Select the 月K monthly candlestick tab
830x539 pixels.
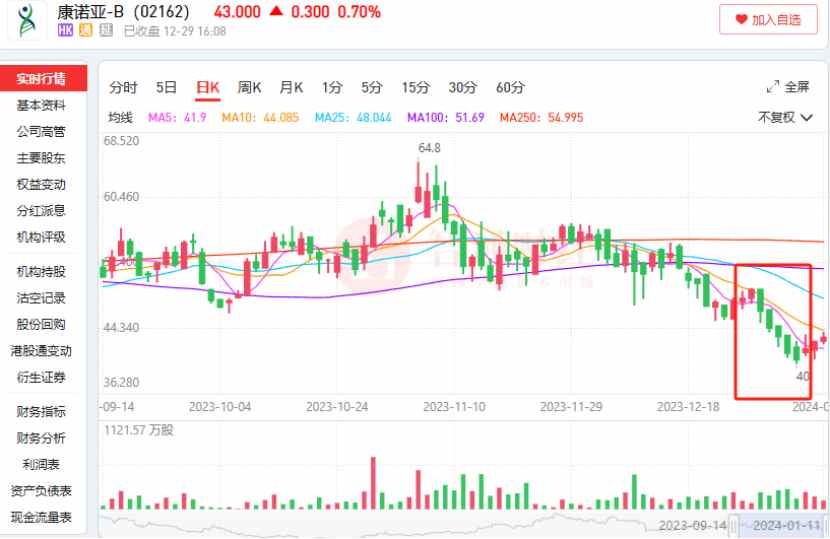(291, 87)
